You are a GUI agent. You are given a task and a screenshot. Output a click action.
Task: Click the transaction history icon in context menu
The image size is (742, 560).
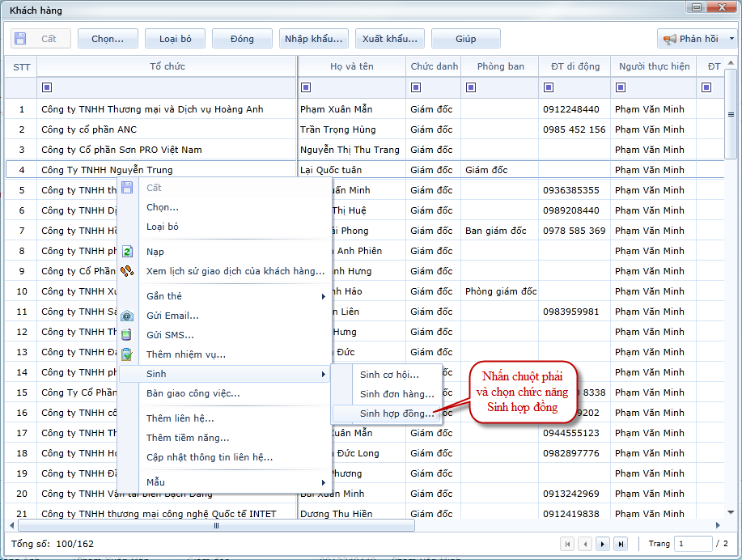pos(127,271)
